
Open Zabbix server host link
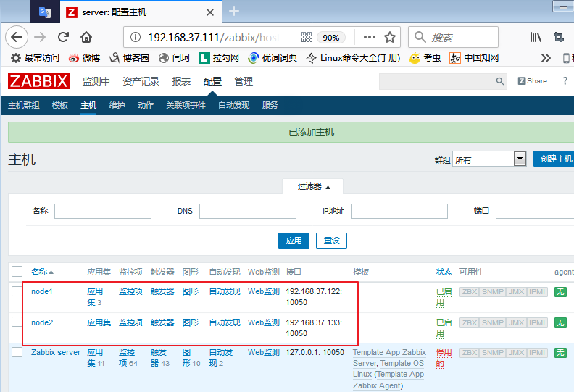[x=56, y=352]
